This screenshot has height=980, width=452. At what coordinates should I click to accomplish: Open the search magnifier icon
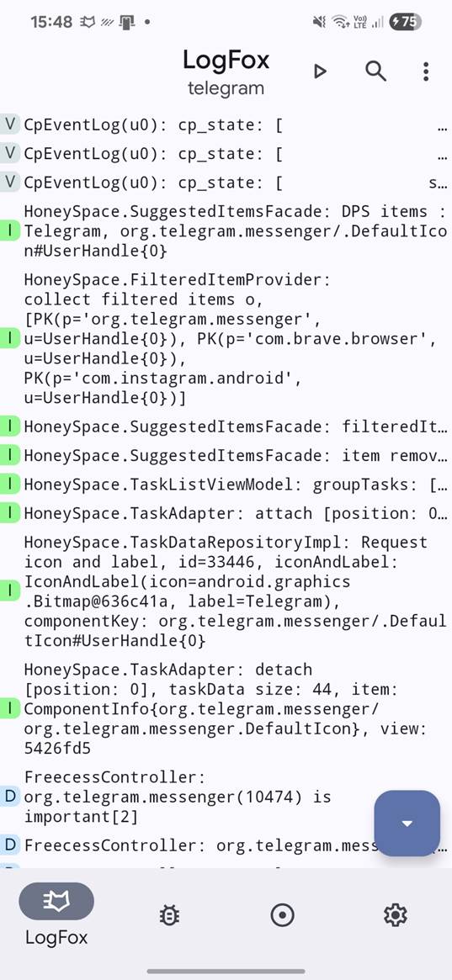pos(375,72)
